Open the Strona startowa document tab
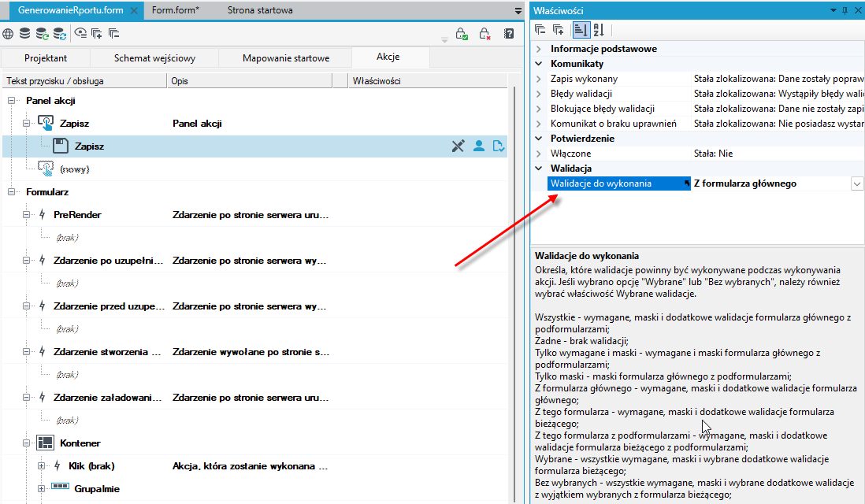The height and width of the screenshot is (504, 865). (x=260, y=10)
